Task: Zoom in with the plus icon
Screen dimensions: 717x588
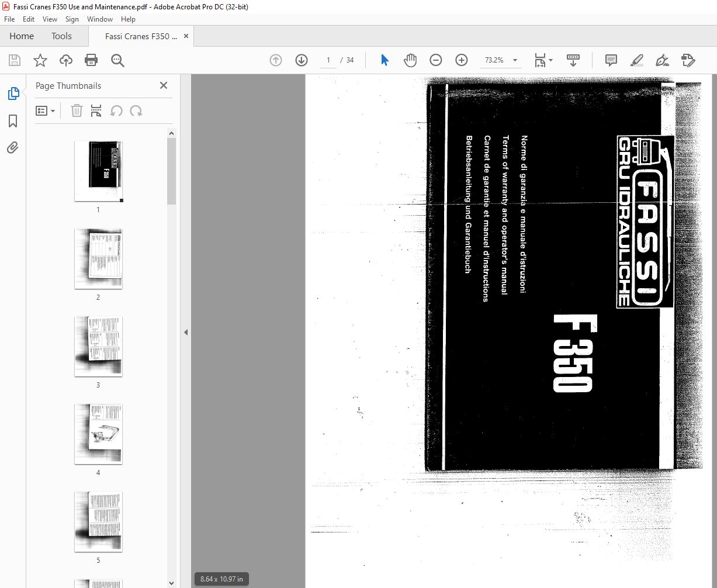Action: tap(462, 60)
